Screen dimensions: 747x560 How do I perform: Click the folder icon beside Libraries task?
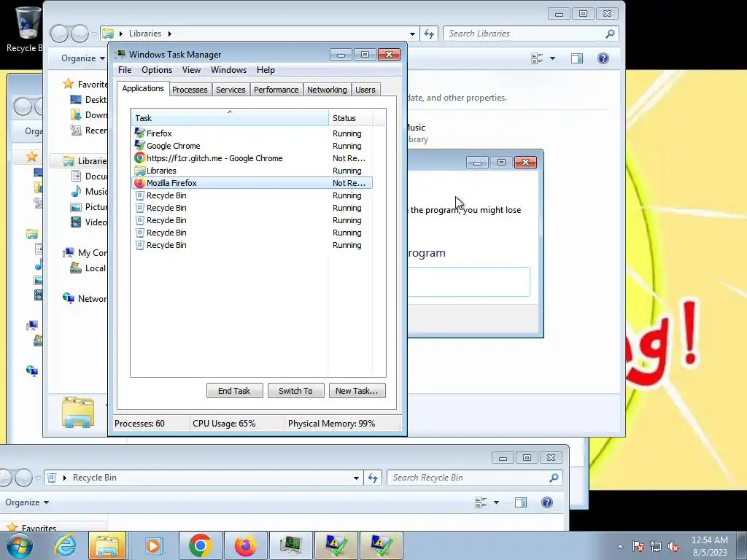(139, 171)
